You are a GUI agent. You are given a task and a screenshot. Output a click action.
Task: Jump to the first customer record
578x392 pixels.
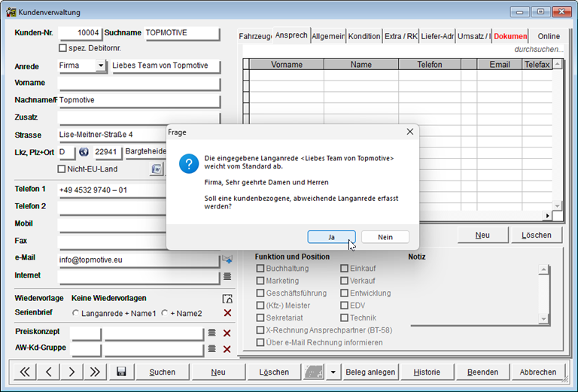(x=25, y=372)
